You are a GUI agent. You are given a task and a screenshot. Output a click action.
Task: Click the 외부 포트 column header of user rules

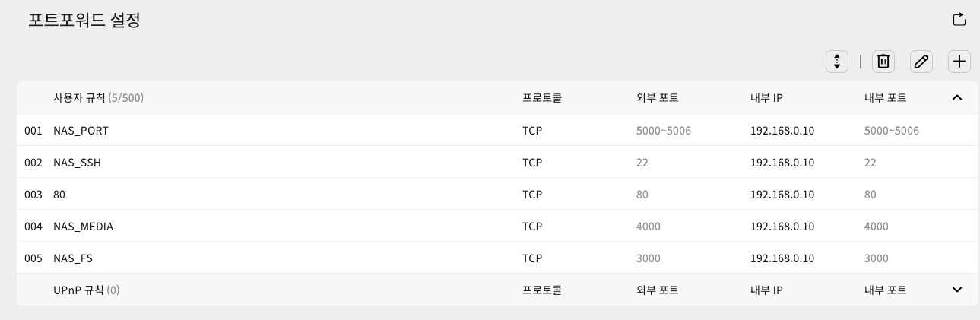click(x=657, y=98)
